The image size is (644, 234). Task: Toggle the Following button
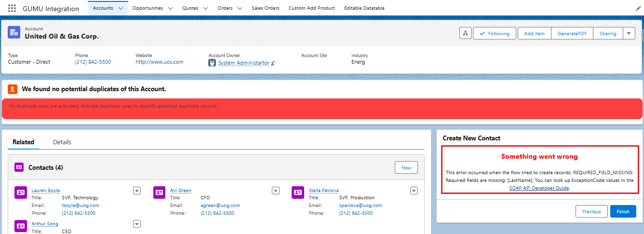point(495,33)
